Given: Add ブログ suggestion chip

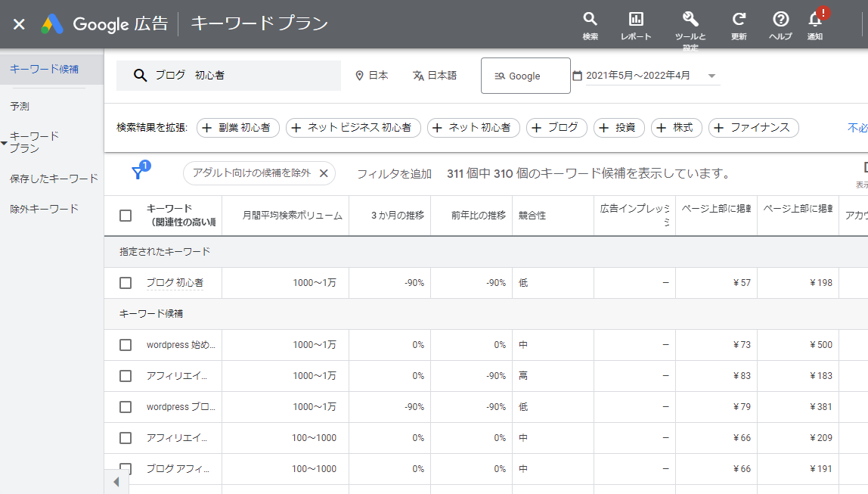Looking at the screenshot, I should pyautogui.click(x=556, y=128).
